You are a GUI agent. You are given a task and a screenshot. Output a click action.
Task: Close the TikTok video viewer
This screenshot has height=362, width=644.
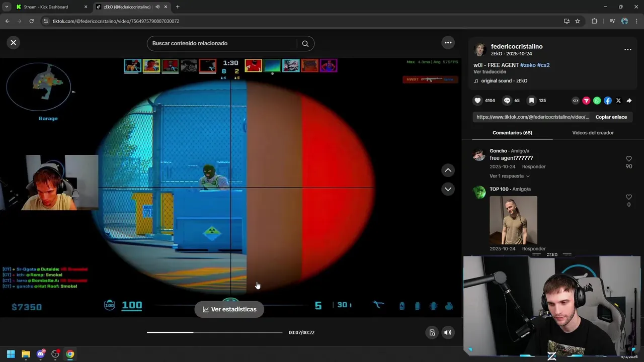click(14, 43)
